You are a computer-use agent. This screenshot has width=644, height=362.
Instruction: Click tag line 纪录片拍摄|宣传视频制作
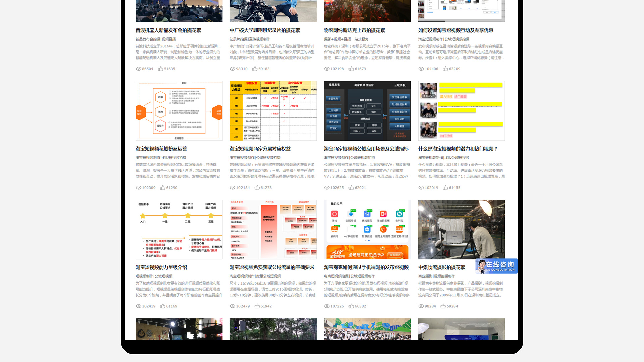coord(250,39)
